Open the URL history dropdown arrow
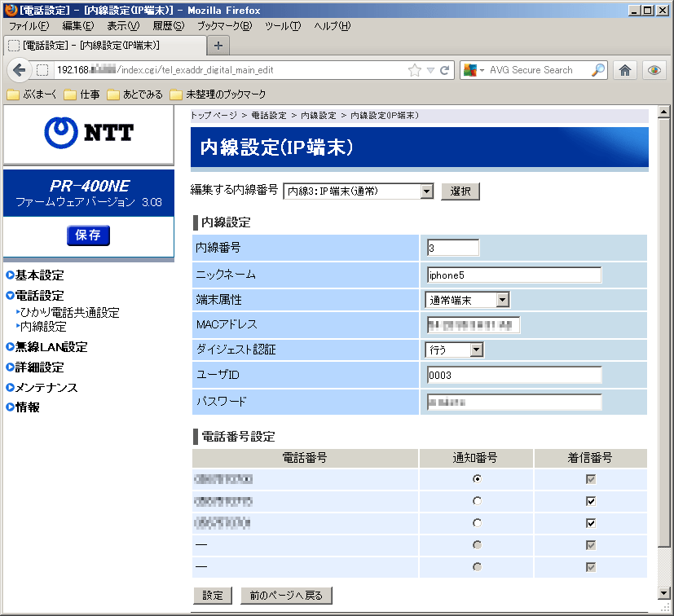Image resolution: width=674 pixels, height=616 pixels. pyautogui.click(x=430, y=71)
